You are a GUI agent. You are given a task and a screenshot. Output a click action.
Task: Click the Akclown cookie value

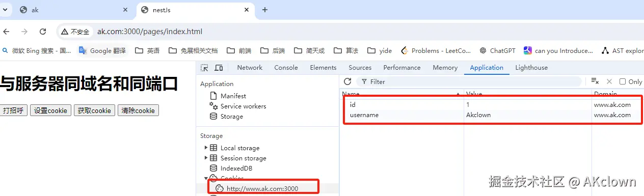point(478,115)
